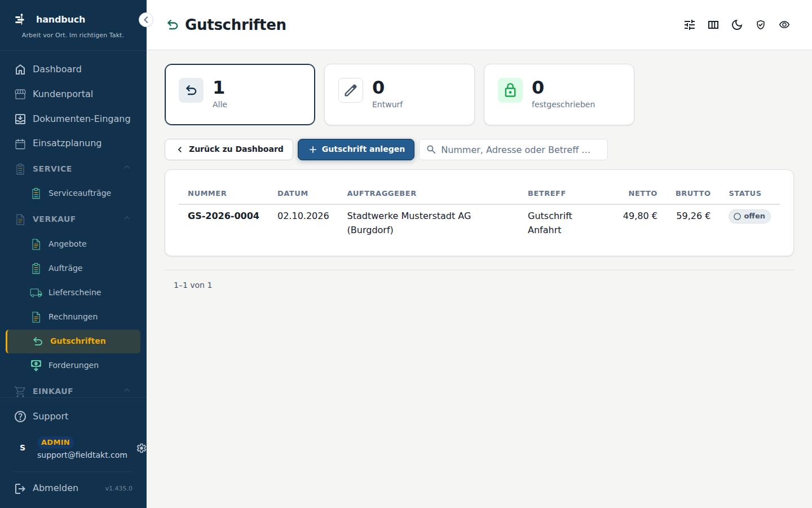This screenshot has height=508, width=812.
Task: Open Serviceaufträge in the sidebar
Action: [73, 193]
